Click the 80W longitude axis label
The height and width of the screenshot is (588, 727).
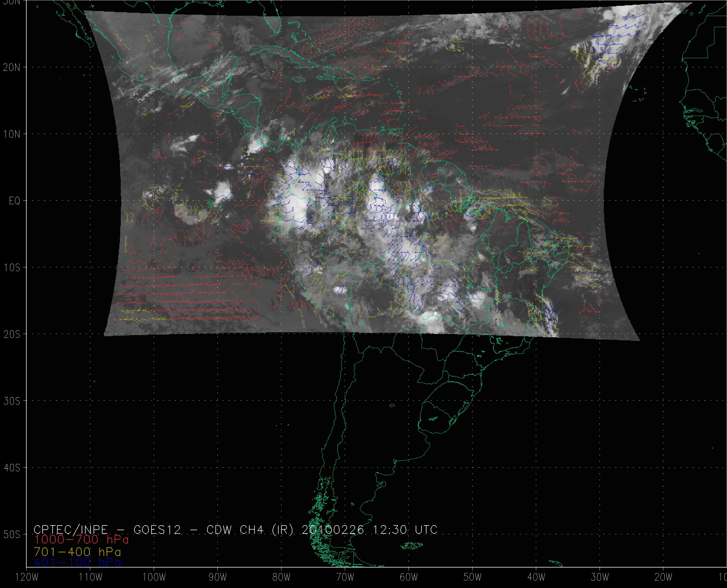(281, 577)
